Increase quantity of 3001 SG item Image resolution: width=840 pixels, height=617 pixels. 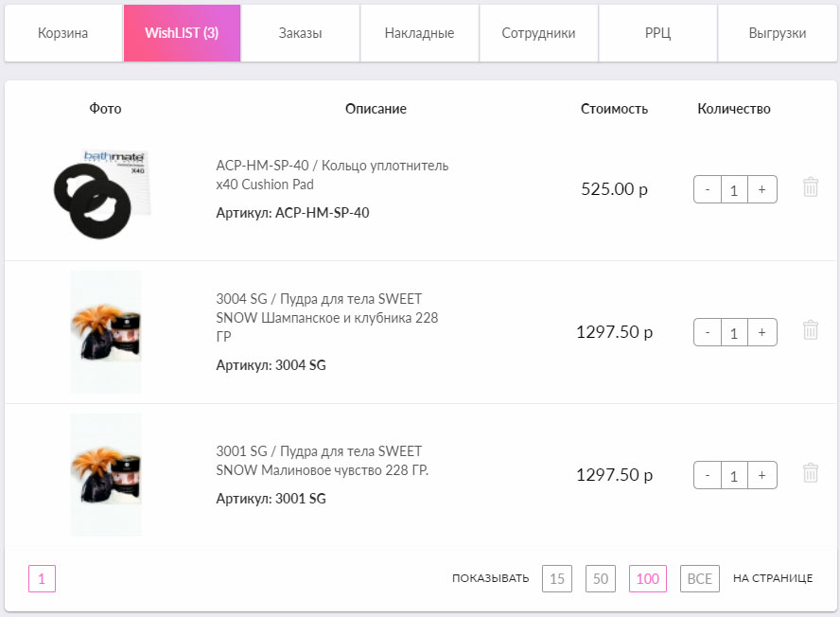pos(761,475)
